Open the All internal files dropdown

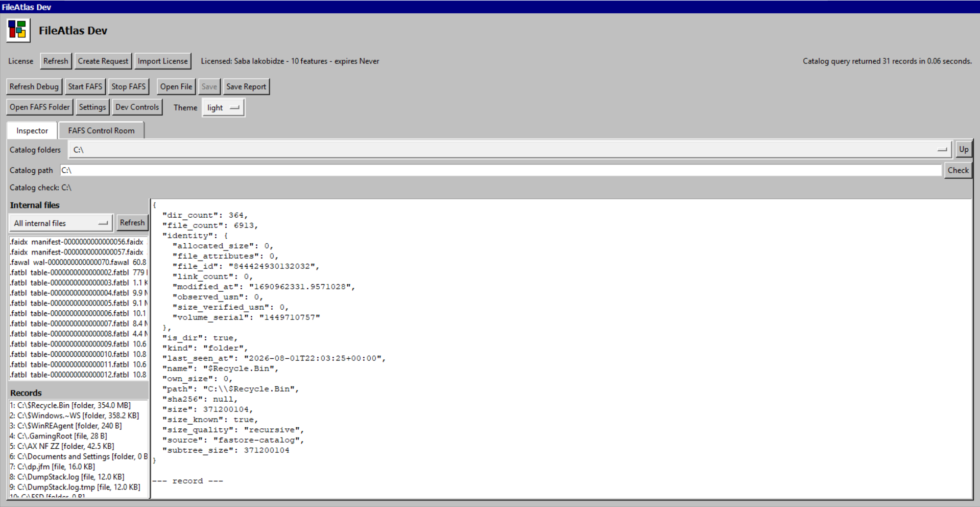(x=61, y=223)
